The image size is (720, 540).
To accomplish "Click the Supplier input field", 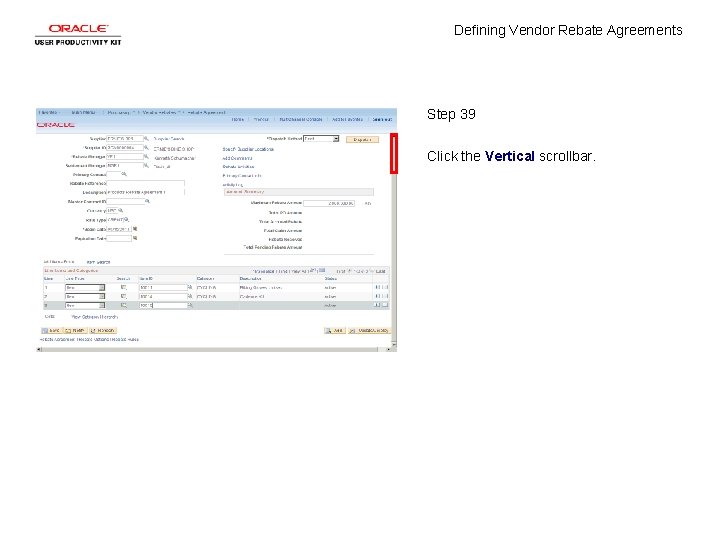I will tap(124, 139).
